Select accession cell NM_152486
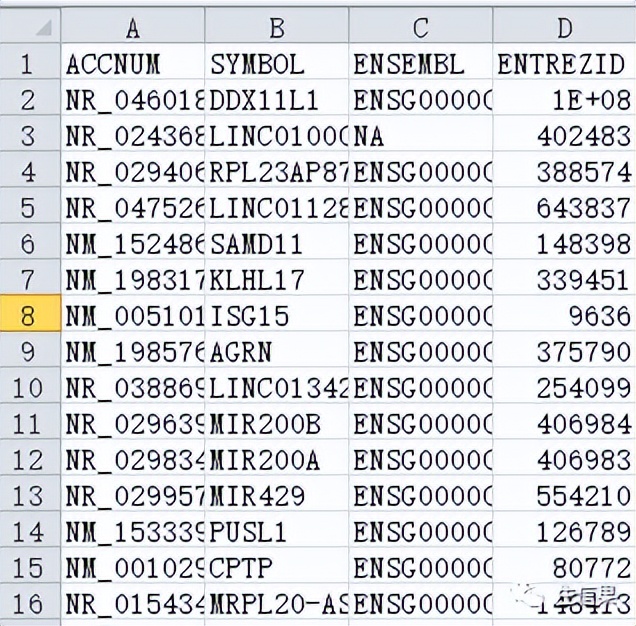Viewport: 636px width, 626px height. (133, 241)
